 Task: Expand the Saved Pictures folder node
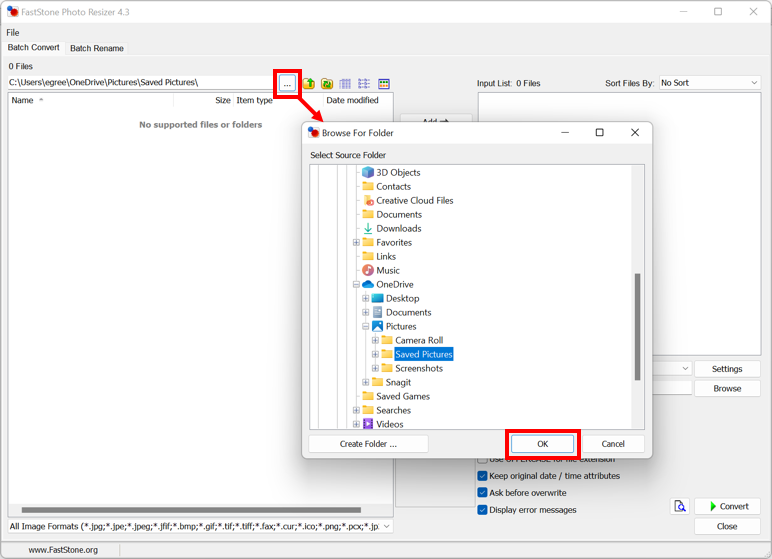pos(375,354)
